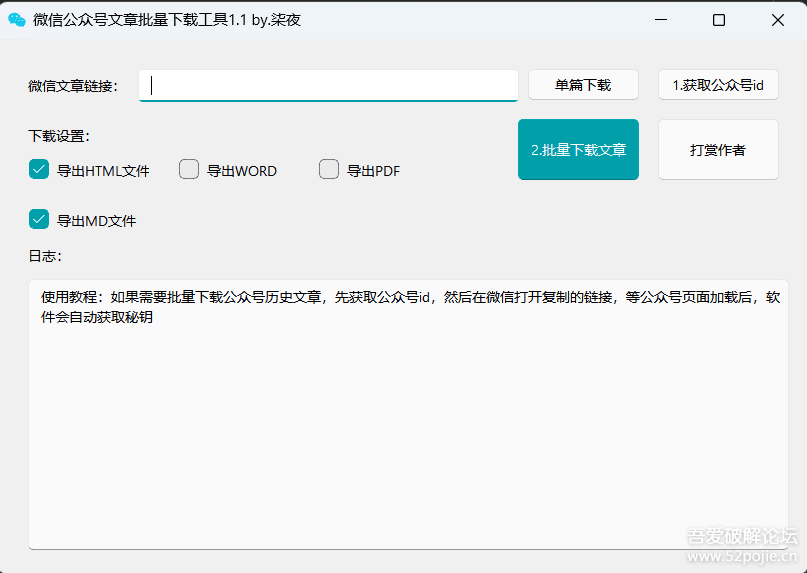Enable the 导出WORD checkbox
This screenshot has height=573, width=807.
click(x=189, y=170)
